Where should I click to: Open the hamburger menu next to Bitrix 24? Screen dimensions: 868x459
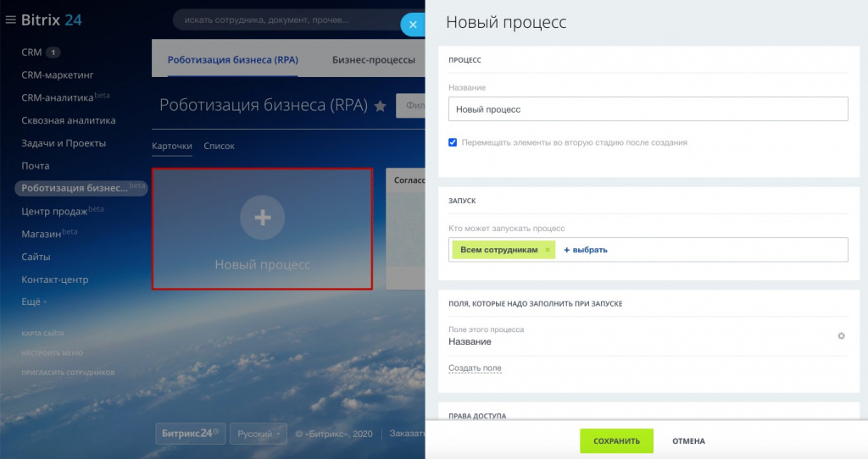(11, 20)
